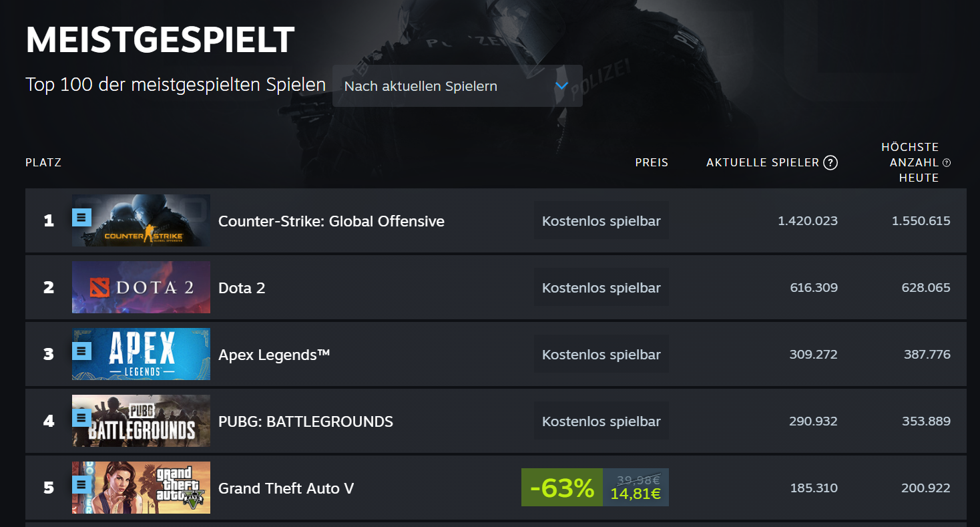This screenshot has height=527, width=980.
Task: Open Counter-Strike: Global Offensive title link
Action: coord(331,221)
